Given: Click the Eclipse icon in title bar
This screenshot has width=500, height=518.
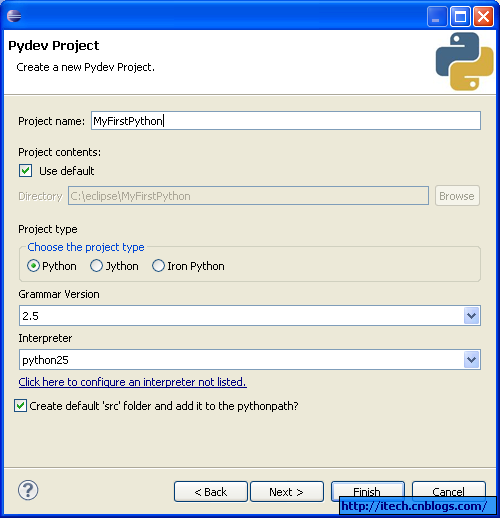Looking at the screenshot, I should pyautogui.click(x=14, y=16).
